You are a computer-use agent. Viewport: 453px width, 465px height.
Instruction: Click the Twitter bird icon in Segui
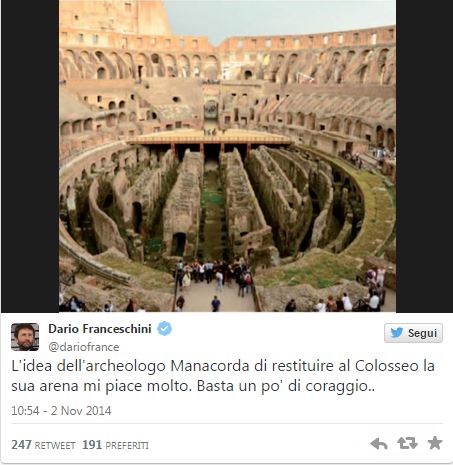tap(397, 332)
